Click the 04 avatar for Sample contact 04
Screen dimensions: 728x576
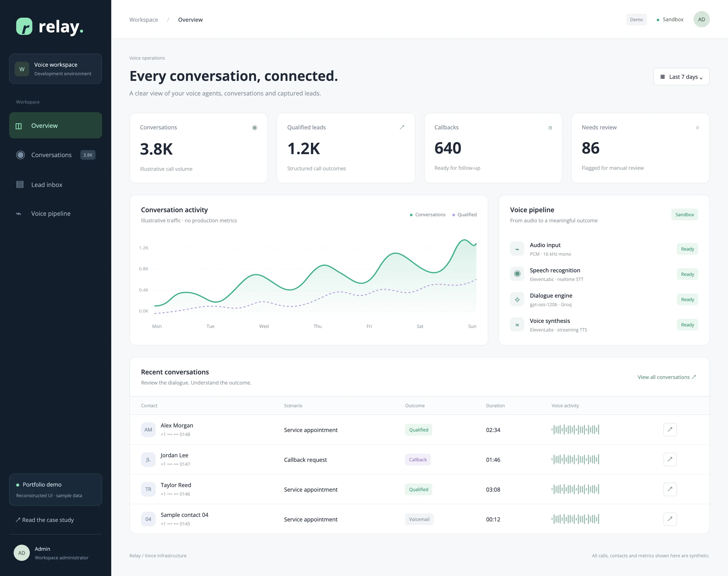(148, 519)
